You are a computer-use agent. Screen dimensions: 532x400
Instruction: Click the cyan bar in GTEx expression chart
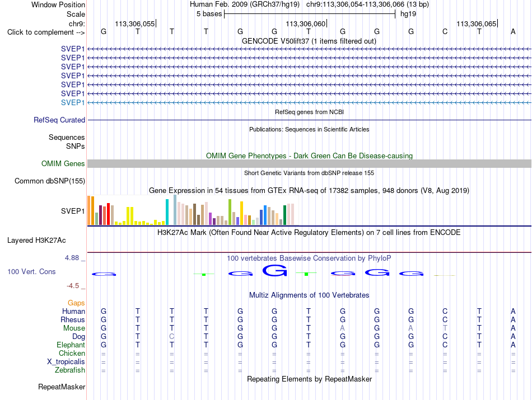pyautogui.click(x=167, y=212)
